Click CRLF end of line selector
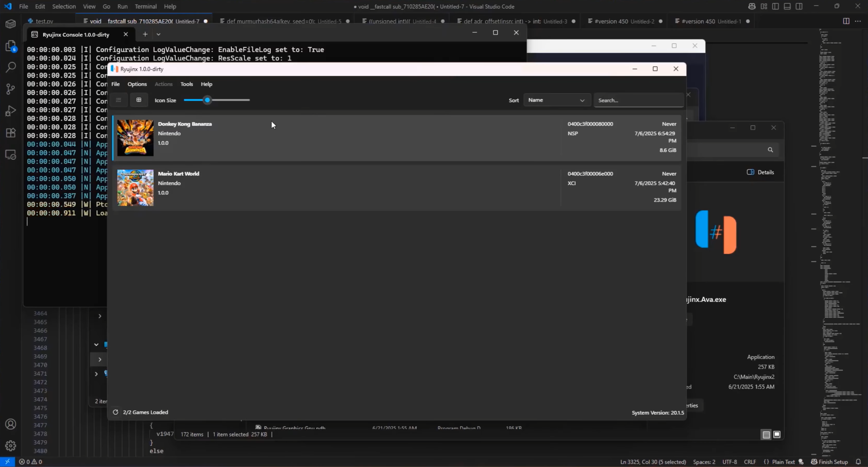The width and height of the screenshot is (868, 467). (x=750, y=462)
